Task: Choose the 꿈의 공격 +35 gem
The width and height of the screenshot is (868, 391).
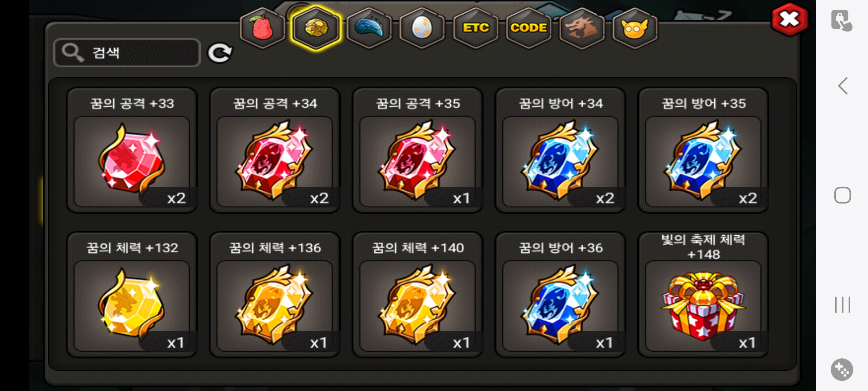Action: (x=417, y=150)
